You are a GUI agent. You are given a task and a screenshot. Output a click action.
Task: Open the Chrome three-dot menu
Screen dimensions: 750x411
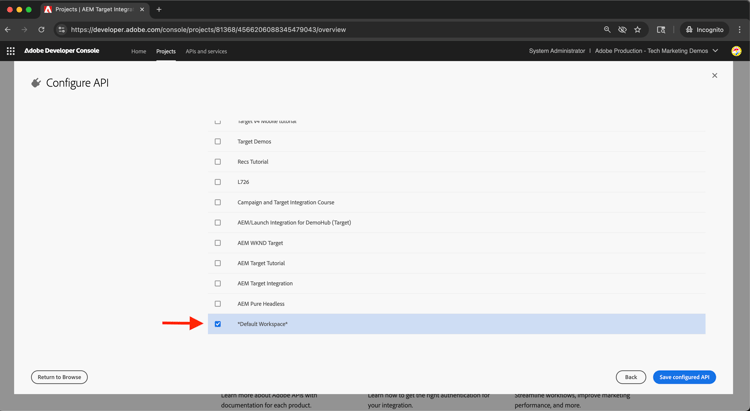click(x=739, y=30)
